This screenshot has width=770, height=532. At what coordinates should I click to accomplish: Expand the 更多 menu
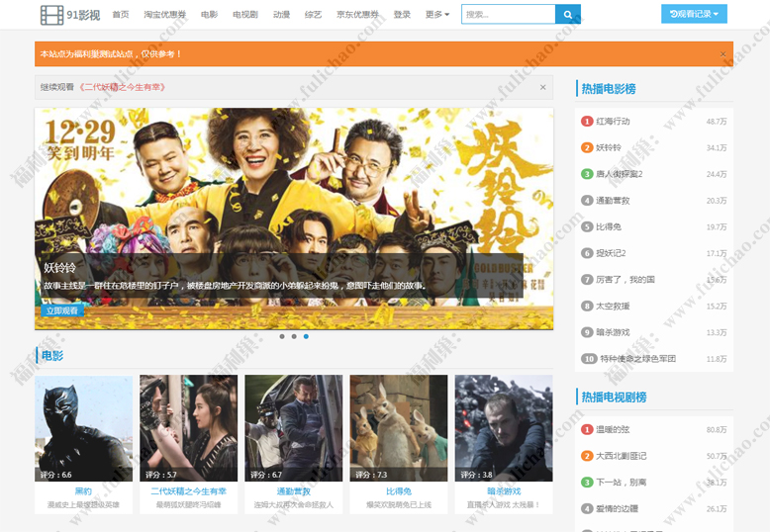[437, 14]
